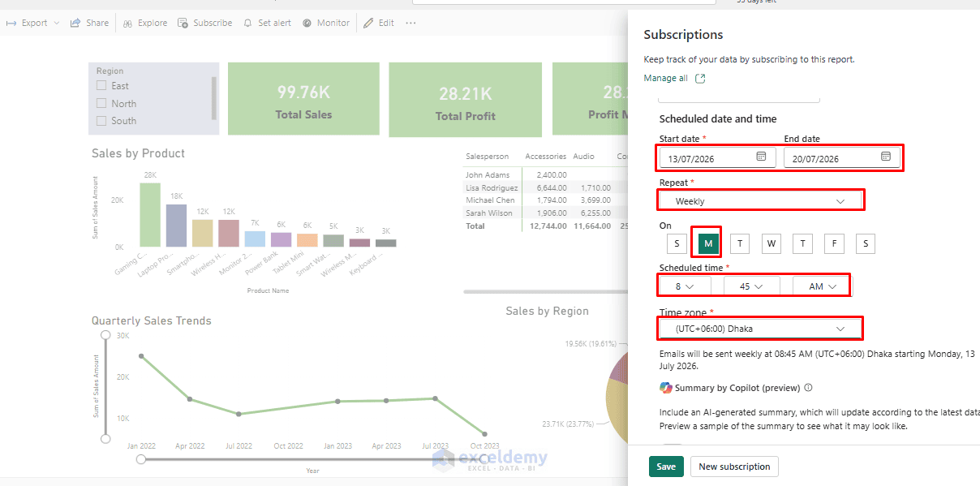980x486 pixels.
Task: Click the Subscribe envelope icon
Action: pos(183,23)
